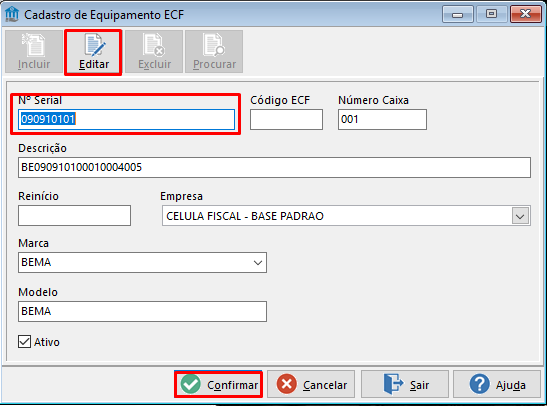Expand the Marca combo box
Image resolution: width=547 pixels, height=406 pixels.
coord(258,263)
